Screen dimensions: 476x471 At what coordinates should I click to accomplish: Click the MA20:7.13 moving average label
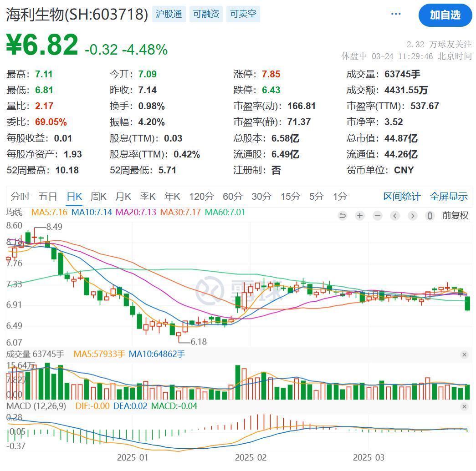point(136,212)
